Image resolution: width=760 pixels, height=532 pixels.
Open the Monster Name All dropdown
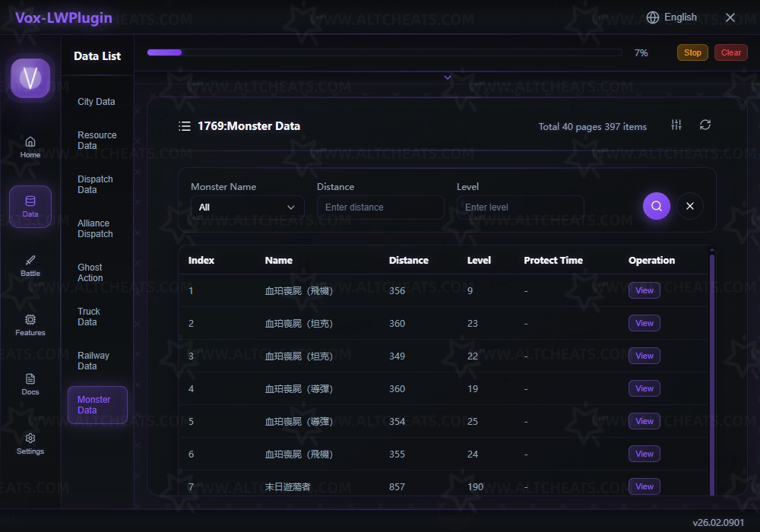247,207
